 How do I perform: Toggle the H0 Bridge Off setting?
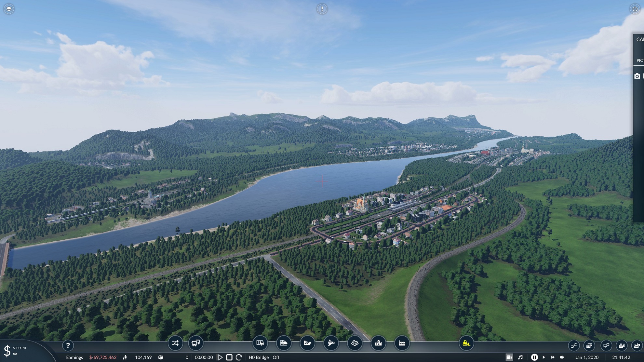coord(264,357)
